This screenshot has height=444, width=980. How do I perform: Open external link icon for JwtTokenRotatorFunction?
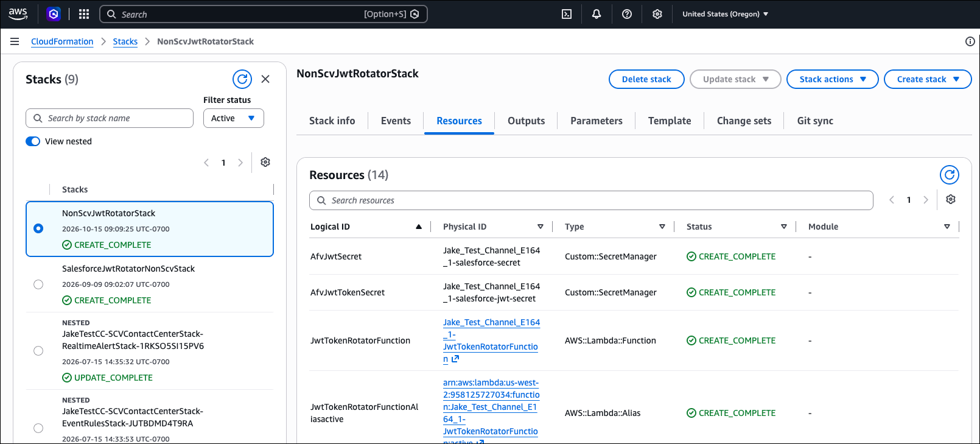[x=455, y=359]
